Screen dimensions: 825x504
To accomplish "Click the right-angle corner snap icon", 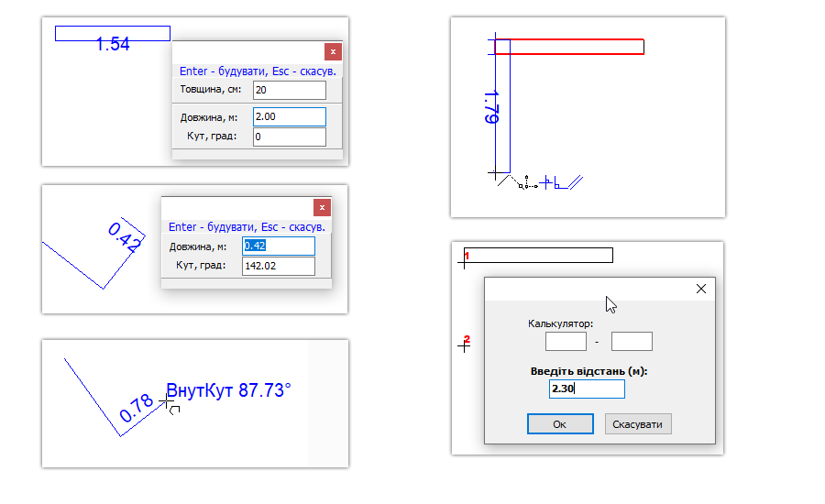I will 560,184.
